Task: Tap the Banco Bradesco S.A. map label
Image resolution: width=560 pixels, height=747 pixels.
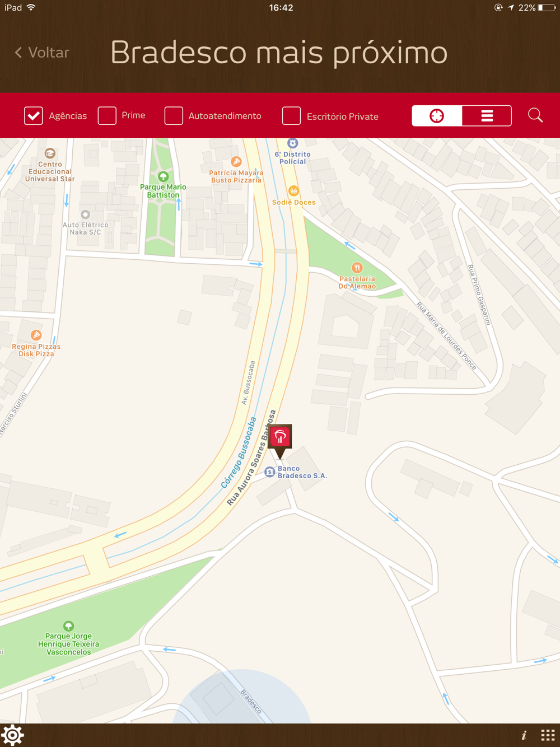Action: pos(302,472)
